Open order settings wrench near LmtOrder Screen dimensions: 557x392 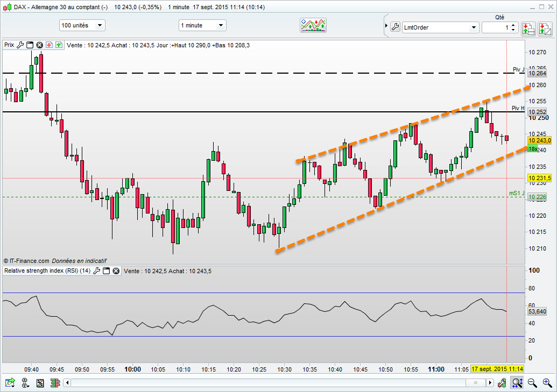[x=395, y=27]
